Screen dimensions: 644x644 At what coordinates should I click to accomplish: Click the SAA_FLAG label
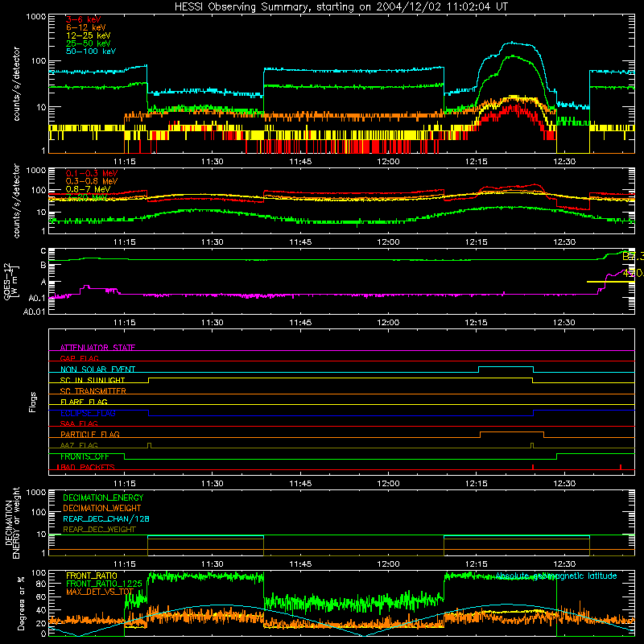click(x=79, y=423)
